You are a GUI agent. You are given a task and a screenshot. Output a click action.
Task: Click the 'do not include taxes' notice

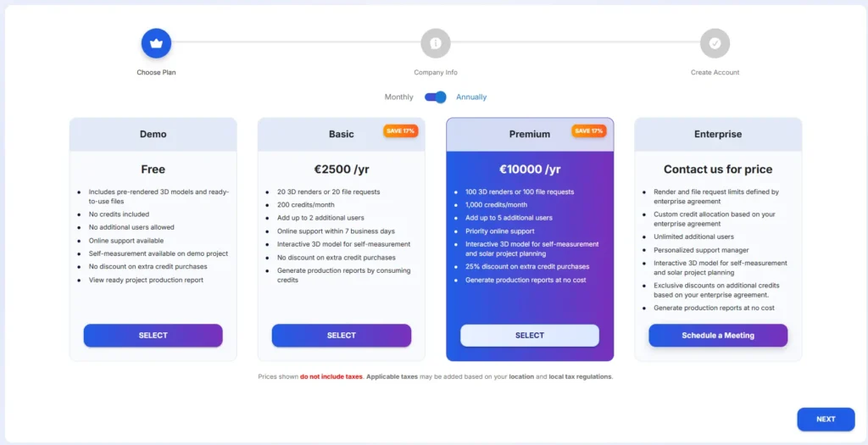(x=331, y=376)
